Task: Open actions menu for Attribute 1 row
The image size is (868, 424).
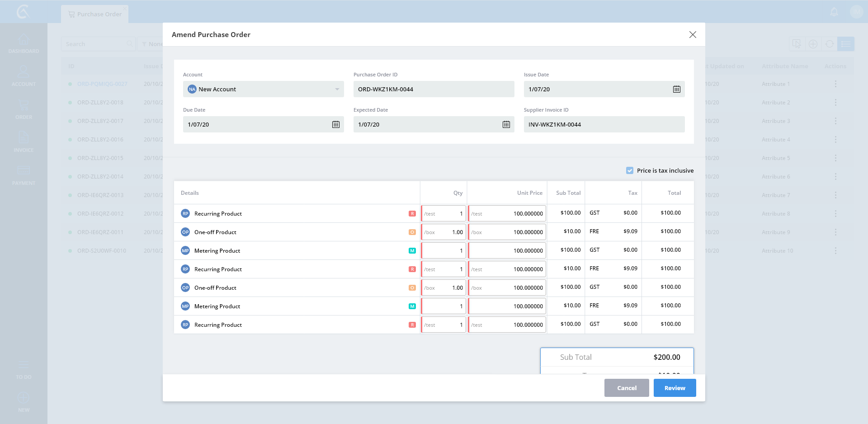Action: pyautogui.click(x=835, y=84)
